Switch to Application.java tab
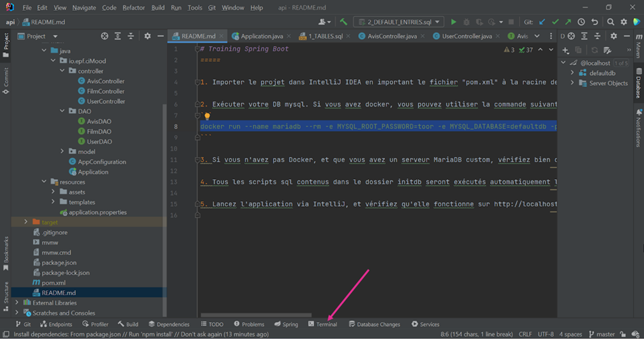644x339 pixels. click(261, 36)
